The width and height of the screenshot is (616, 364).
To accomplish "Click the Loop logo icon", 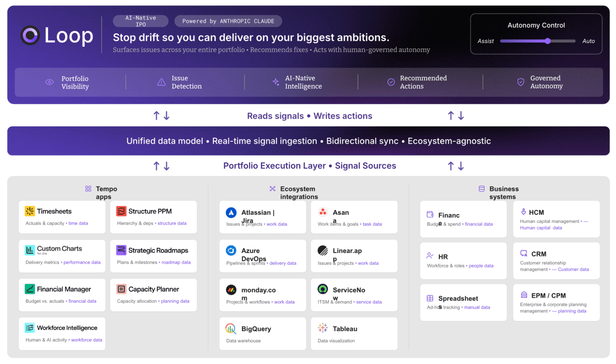I will tap(30, 35).
